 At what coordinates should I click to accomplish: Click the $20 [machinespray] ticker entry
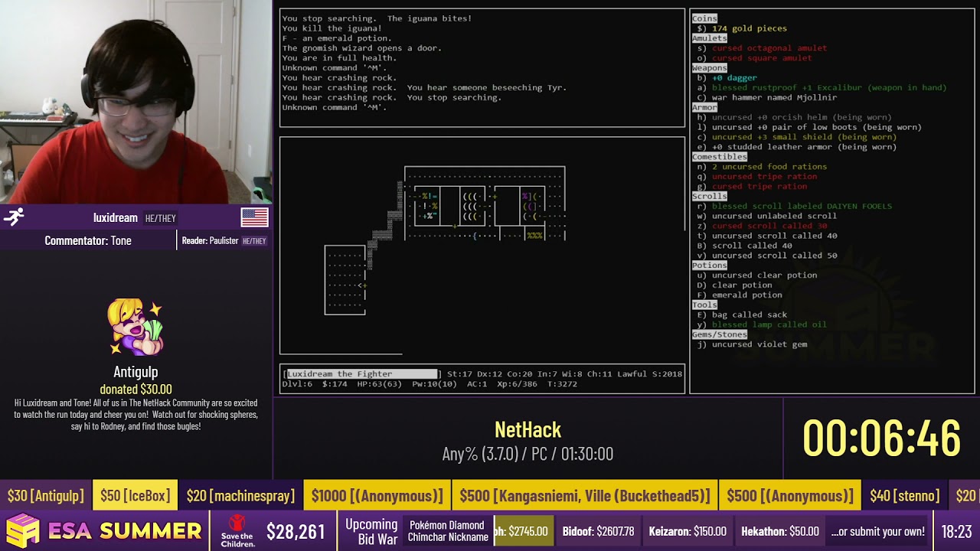[x=240, y=496]
